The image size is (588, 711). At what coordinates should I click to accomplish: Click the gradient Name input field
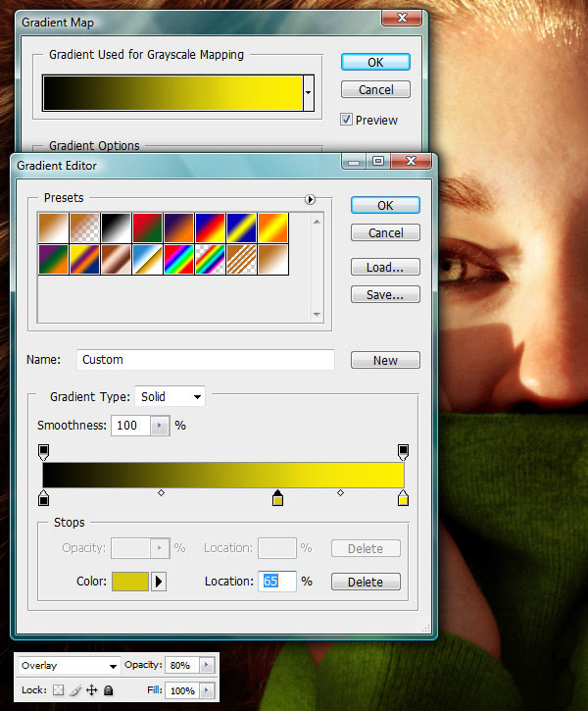point(206,360)
